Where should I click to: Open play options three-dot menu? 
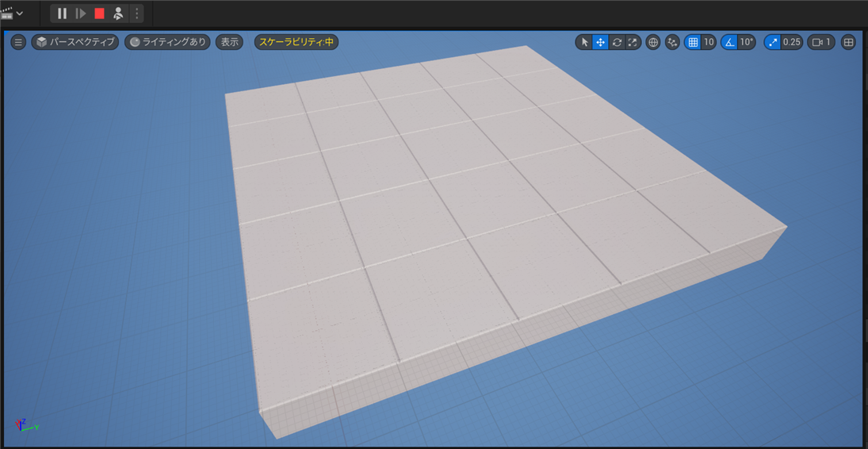point(136,13)
